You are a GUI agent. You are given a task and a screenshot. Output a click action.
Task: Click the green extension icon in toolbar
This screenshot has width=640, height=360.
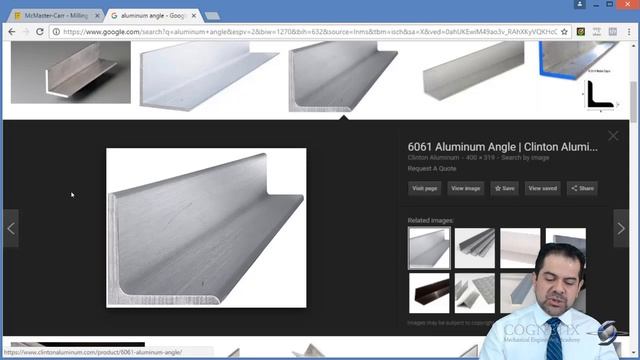tap(580, 32)
